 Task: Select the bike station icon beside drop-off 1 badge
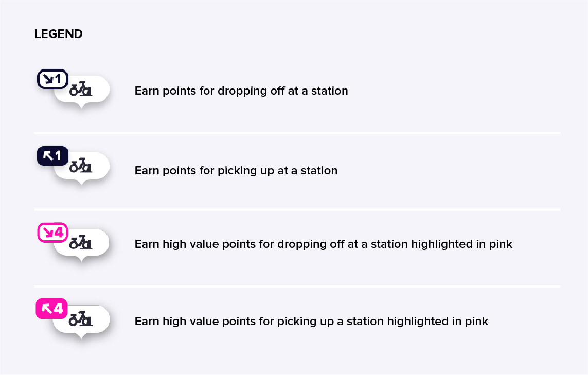(81, 90)
